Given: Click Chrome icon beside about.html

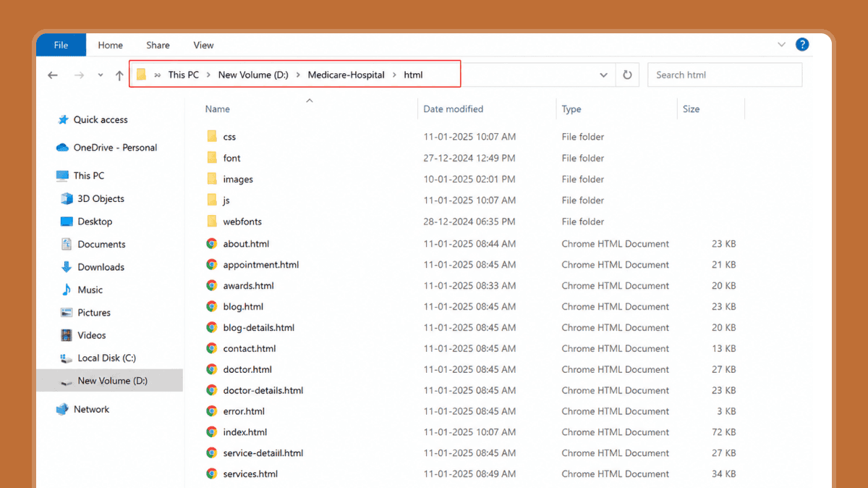Looking at the screenshot, I should (x=212, y=244).
